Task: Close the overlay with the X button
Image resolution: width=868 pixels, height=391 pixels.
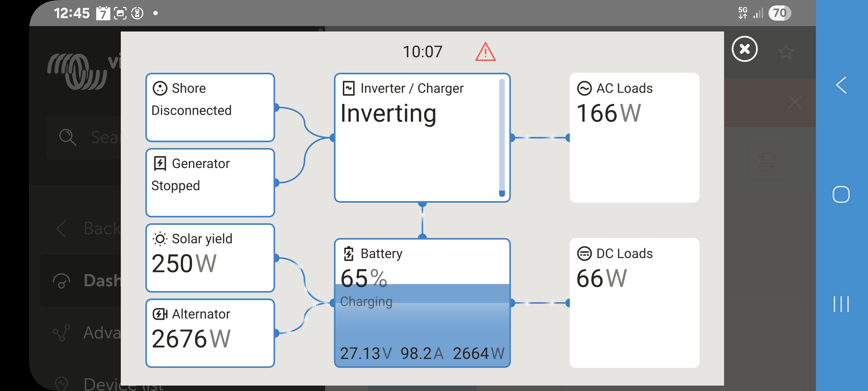Action: [x=744, y=49]
